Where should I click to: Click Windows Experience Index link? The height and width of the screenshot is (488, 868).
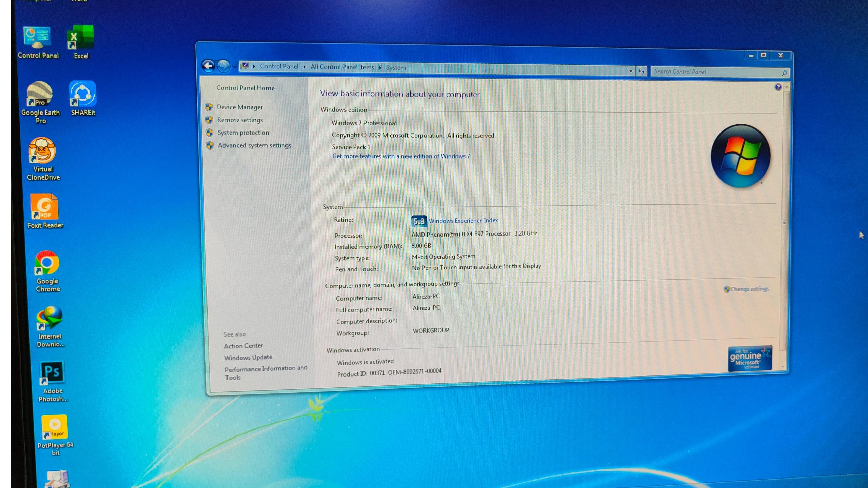tap(463, 221)
